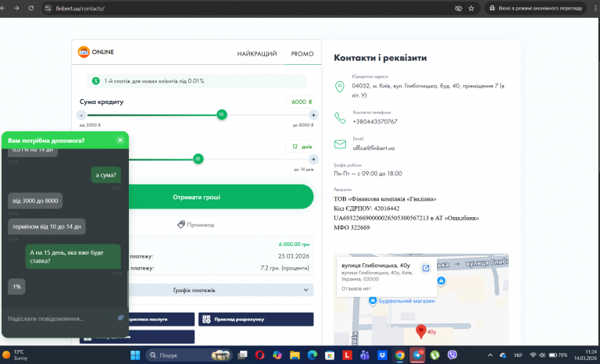The height and width of the screenshot is (364, 600).
Task: Click the incognito mode indicator
Action: coord(536,8)
